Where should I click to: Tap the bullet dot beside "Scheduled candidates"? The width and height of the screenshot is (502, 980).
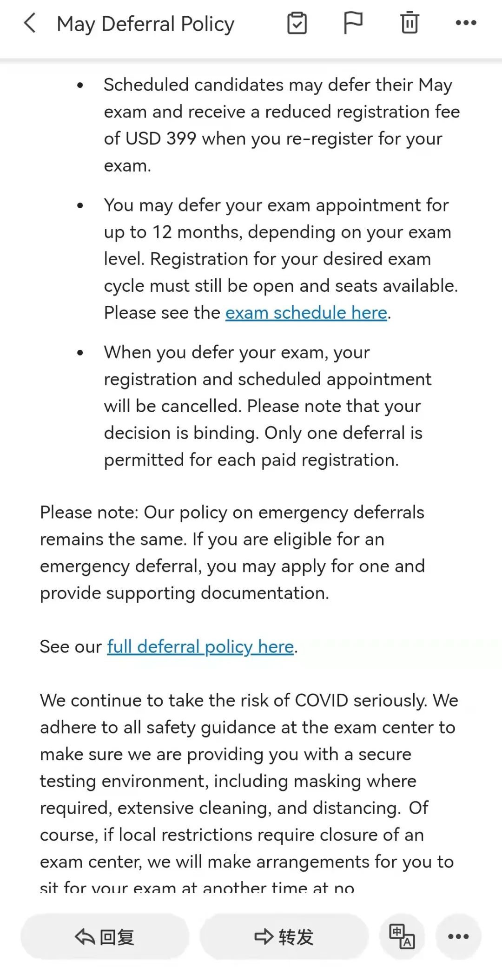(80, 86)
